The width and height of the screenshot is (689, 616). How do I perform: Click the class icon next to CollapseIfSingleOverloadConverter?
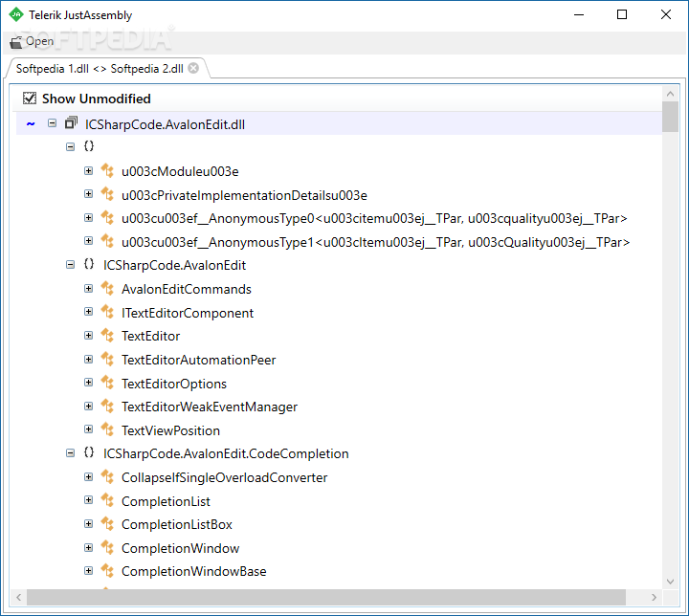coord(107,476)
